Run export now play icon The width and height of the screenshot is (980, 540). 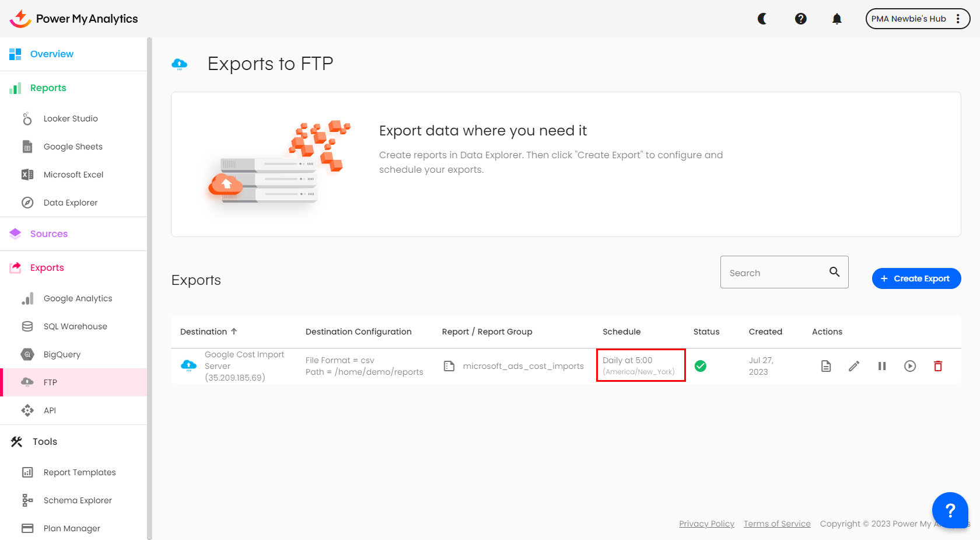coord(910,366)
